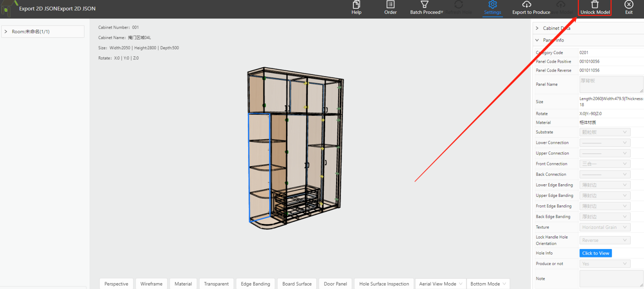Image resolution: width=644 pixels, height=289 pixels.
Task: Open the Help icon in toolbar
Action: click(x=356, y=5)
